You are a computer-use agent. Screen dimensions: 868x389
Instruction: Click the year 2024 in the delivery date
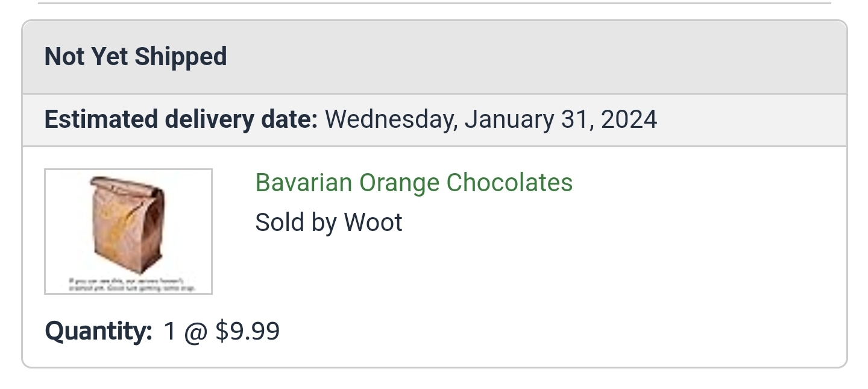629,119
